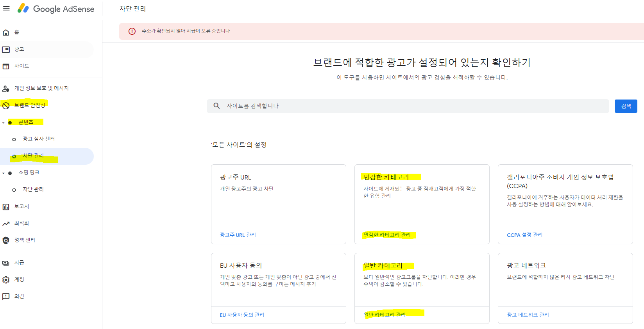The height and width of the screenshot is (329, 644).
Task: Click the 광고 네트워크 card title
Action: tap(526, 265)
